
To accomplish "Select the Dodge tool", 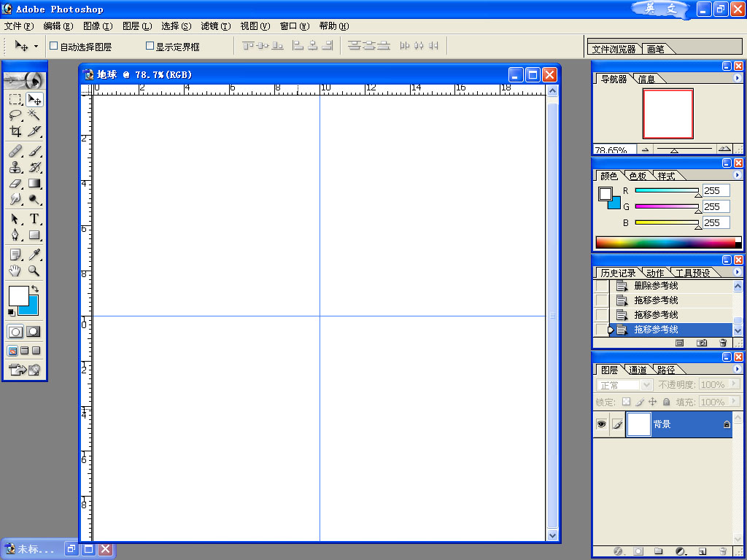I will [34, 199].
